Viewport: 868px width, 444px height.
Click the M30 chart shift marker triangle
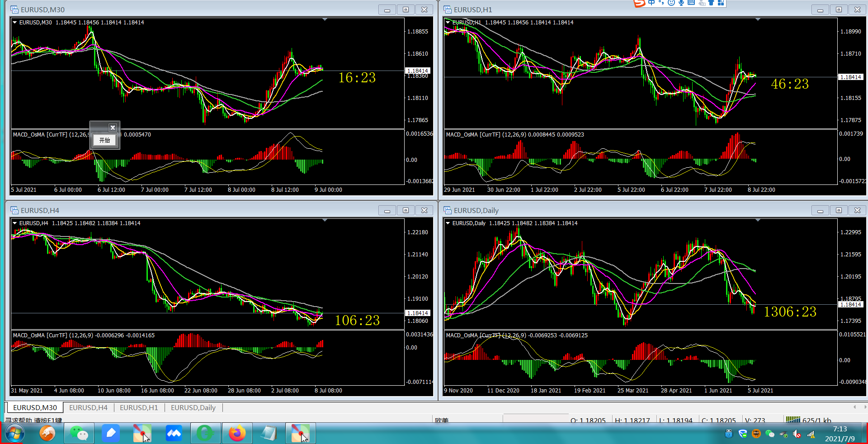coord(325,19)
